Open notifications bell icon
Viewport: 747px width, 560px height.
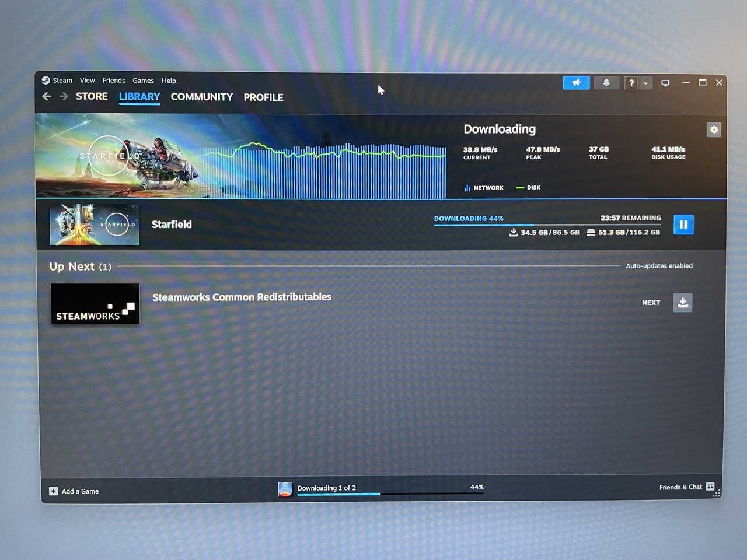pos(606,83)
